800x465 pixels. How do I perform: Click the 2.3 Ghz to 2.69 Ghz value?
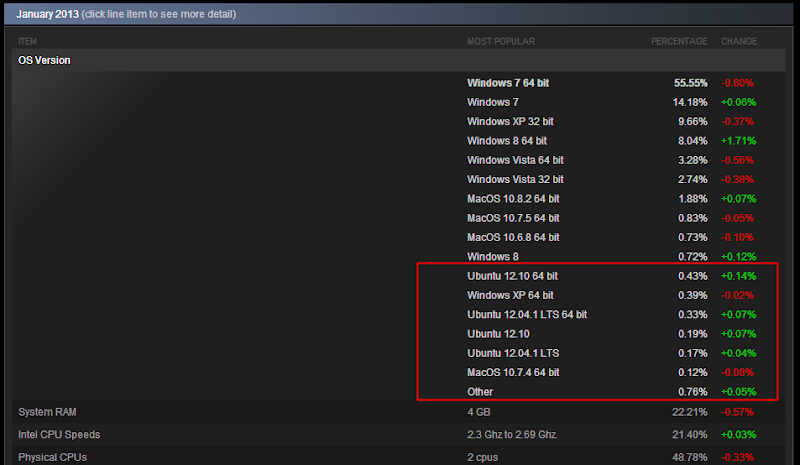pyautogui.click(x=512, y=434)
